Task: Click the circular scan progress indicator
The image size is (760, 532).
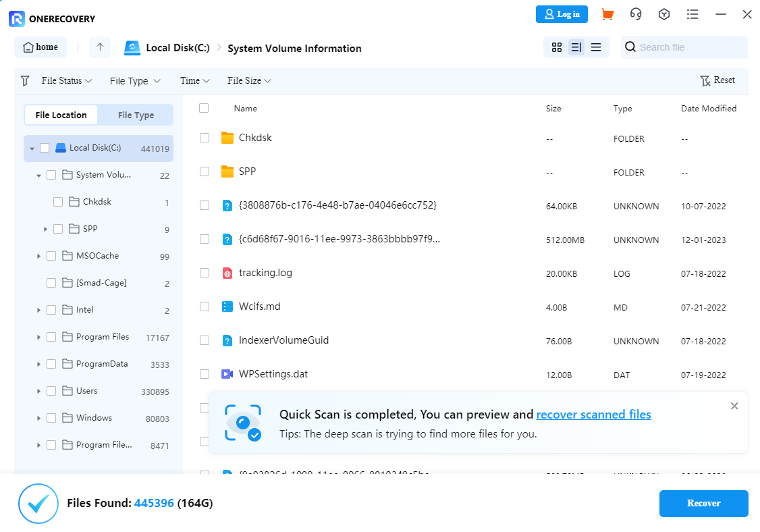Action: (38, 504)
